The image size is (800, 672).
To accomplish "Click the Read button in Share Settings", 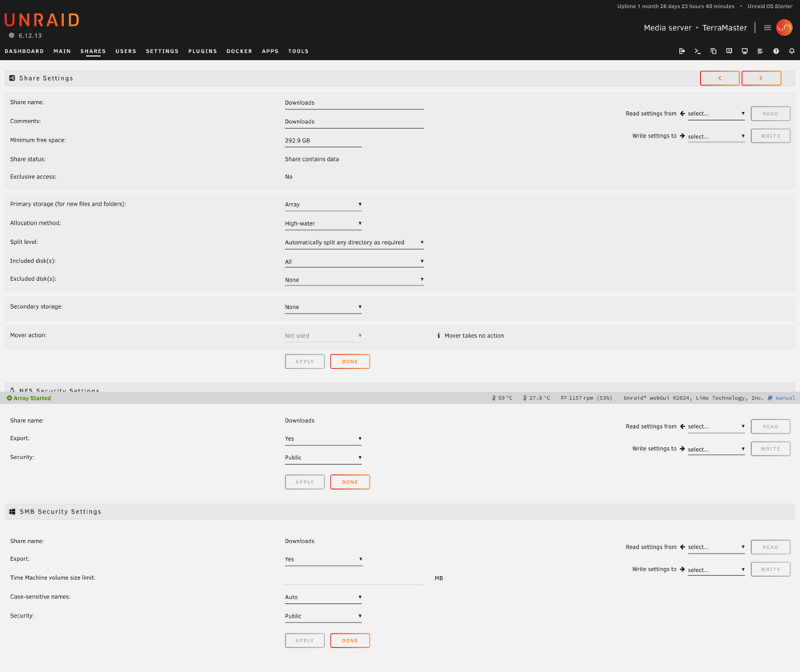I will (x=770, y=114).
